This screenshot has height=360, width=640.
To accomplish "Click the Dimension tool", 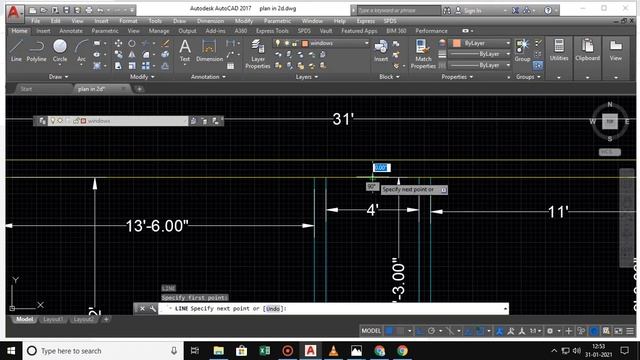I will pos(209,51).
